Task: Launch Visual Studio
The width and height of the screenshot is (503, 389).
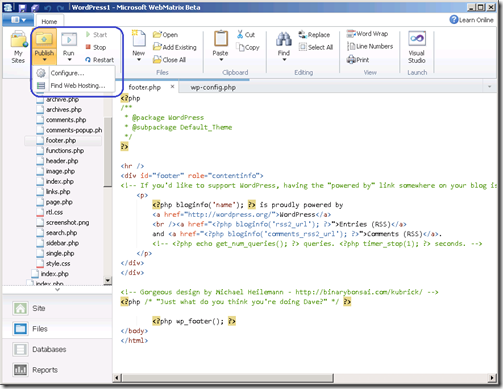Action: (417, 47)
